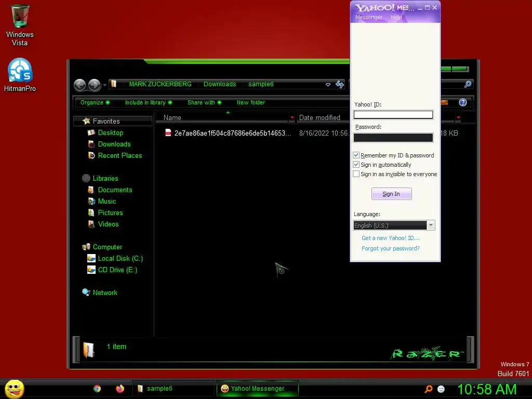Viewport: 532px width, 399px height.
Task: Switch to the sample6 taskbar window
Action: (x=173, y=389)
